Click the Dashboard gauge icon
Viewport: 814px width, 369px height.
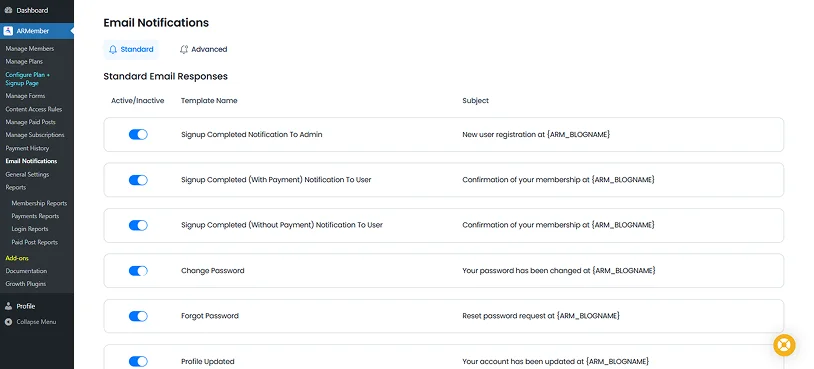coord(8,10)
